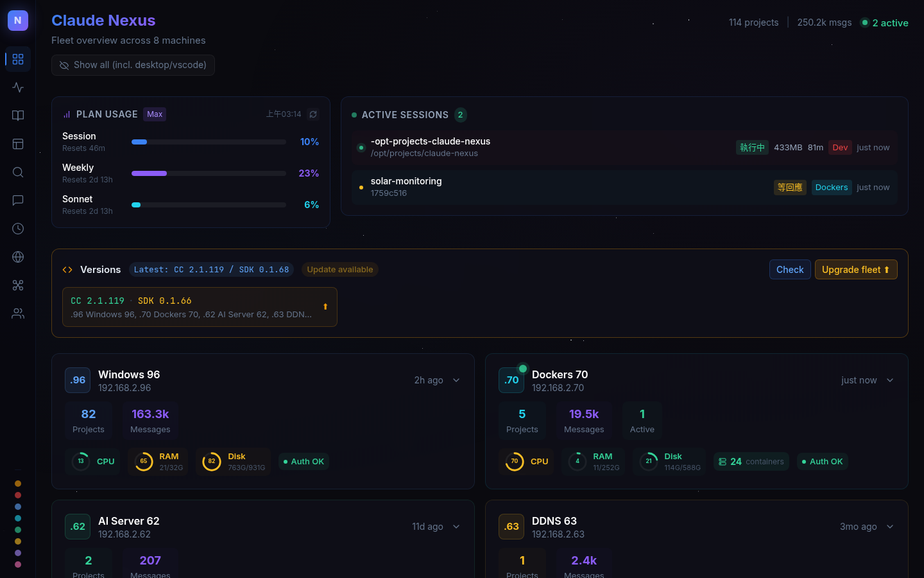Click Auth OK badge on Dockers 70
Image resolution: width=924 pixels, height=578 pixels.
coord(822,462)
